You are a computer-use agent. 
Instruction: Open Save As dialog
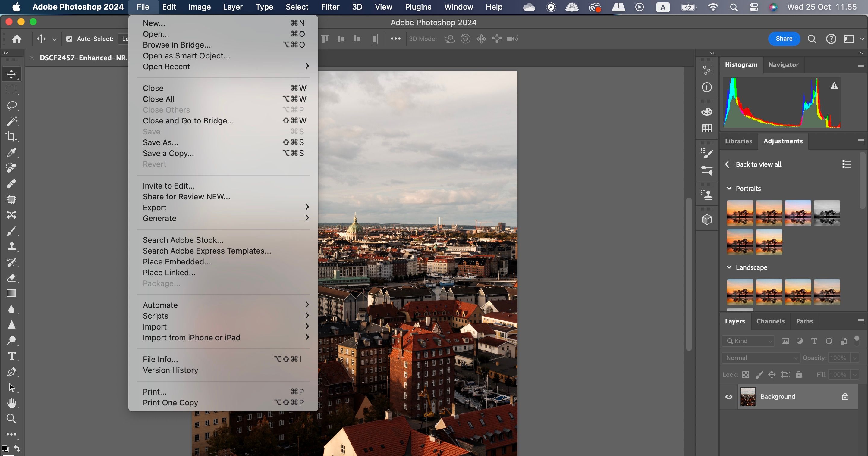point(160,142)
